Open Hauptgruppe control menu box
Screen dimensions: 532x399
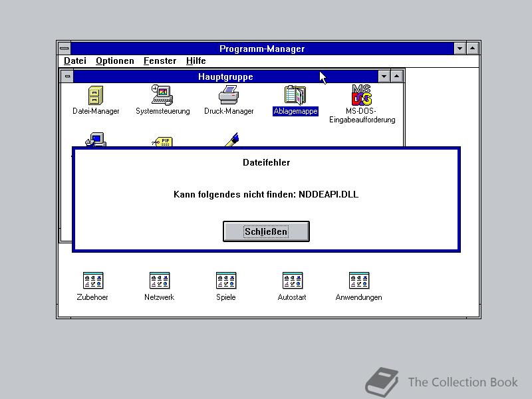67,76
